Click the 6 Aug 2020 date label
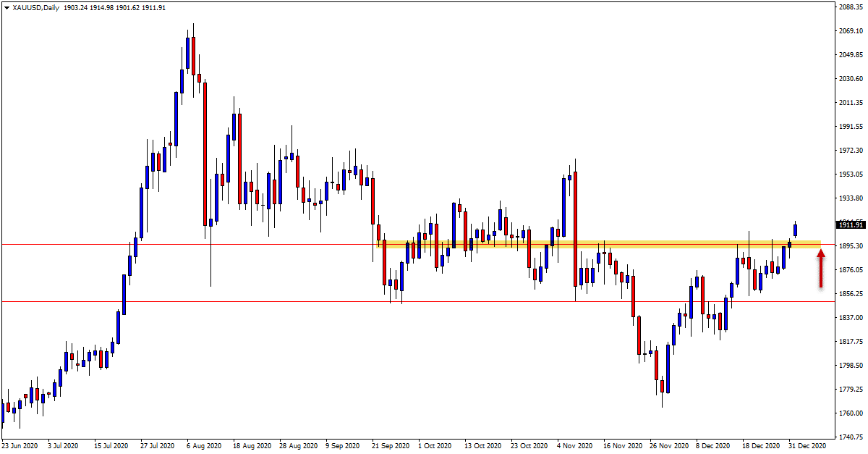The image size is (868, 454). [x=204, y=446]
